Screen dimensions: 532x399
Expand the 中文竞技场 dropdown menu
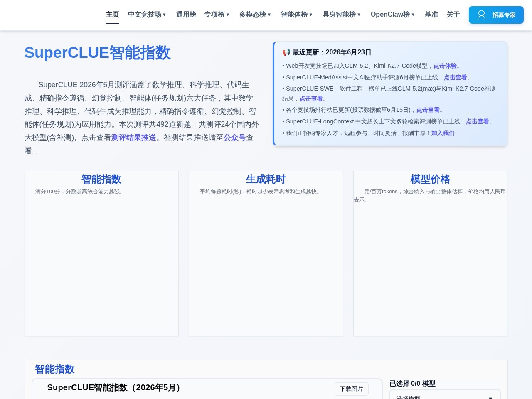click(147, 15)
